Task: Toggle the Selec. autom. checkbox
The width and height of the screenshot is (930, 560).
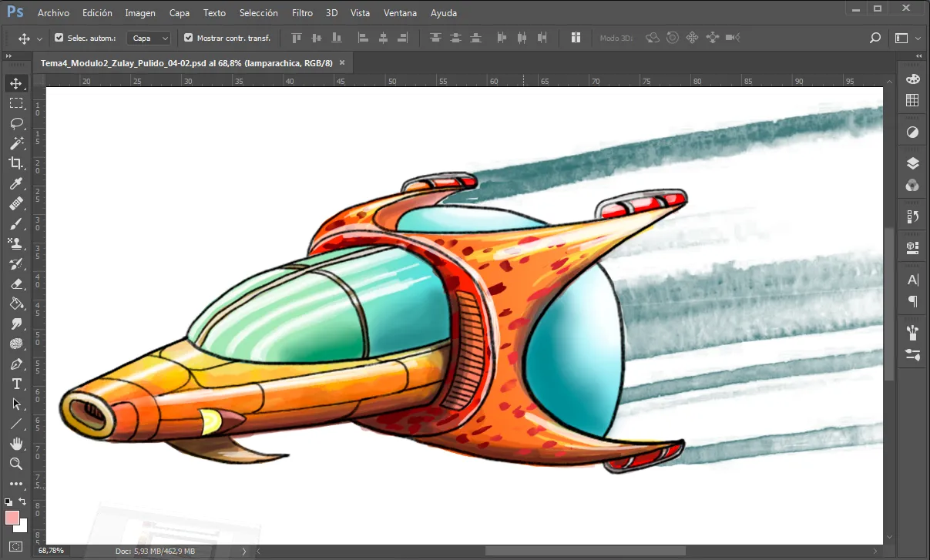Action: tap(59, 38)
